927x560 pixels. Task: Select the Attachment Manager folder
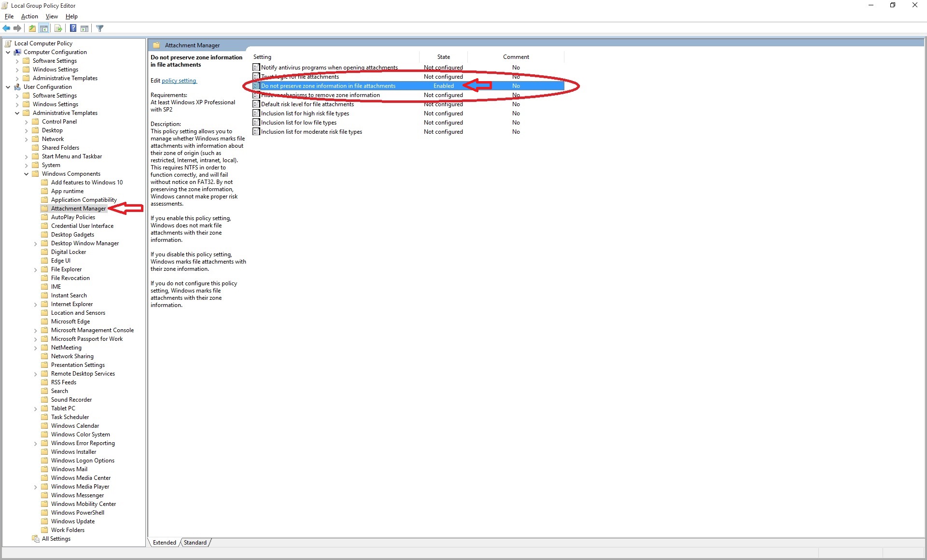click(79, 208)
